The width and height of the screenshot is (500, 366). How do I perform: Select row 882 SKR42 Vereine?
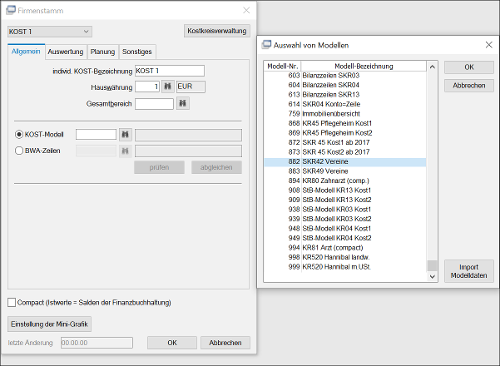[345, 162]
